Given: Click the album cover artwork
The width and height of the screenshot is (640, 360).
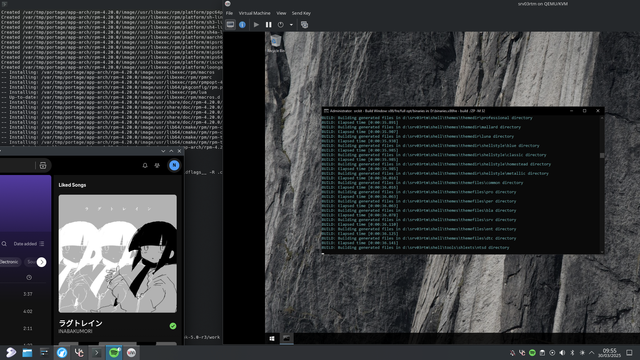Looking at the screenshot, I should (118, 254).
